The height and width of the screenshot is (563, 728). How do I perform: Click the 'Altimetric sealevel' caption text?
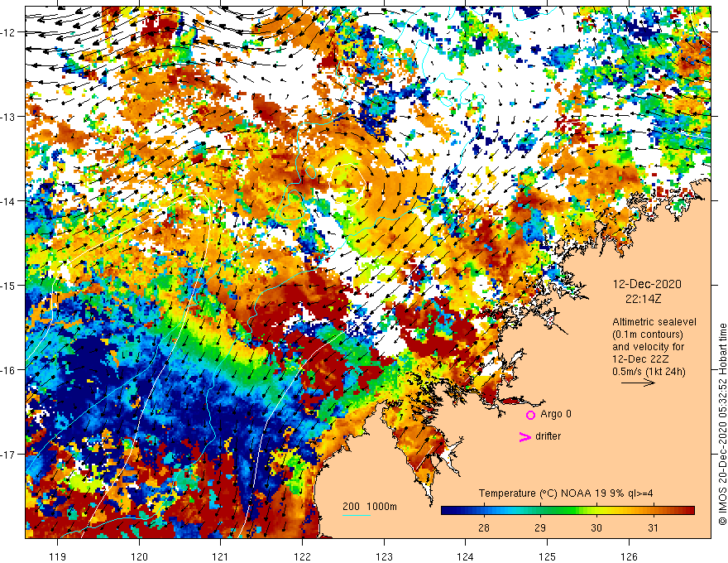[654, 322]
